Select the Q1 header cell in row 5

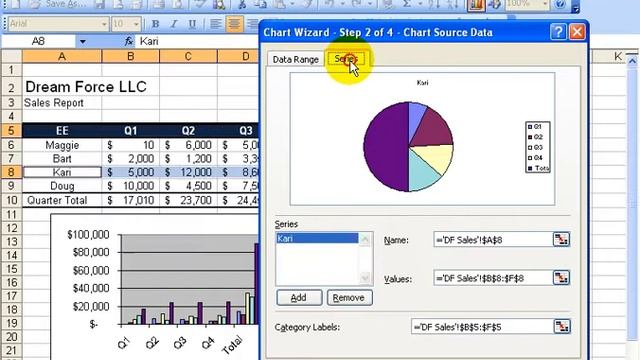131,131
